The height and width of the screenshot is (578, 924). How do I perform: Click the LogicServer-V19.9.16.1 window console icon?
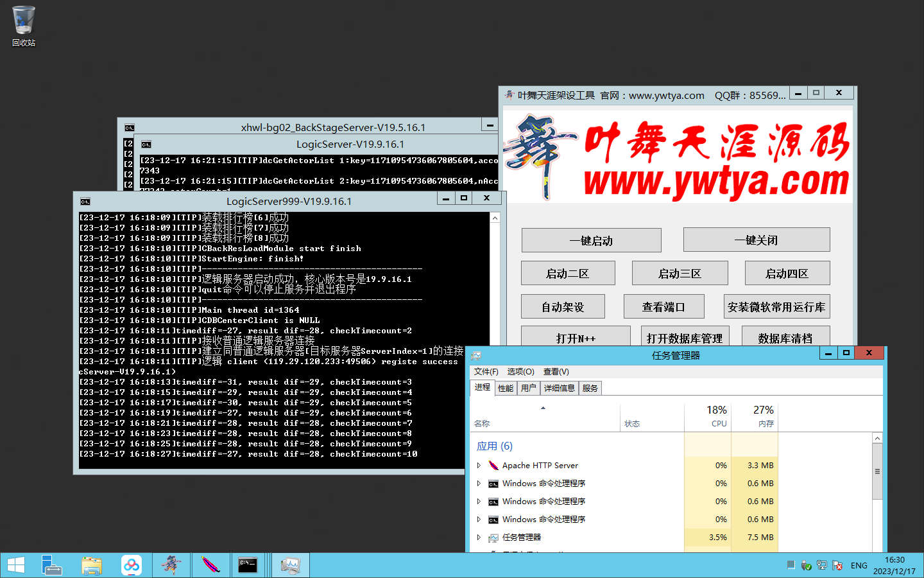146,144
